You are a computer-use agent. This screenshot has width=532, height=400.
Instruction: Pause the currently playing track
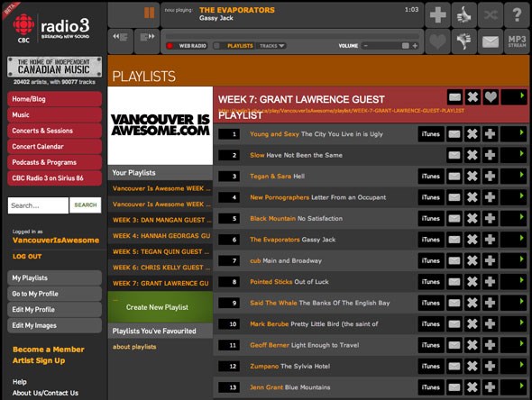(149, 14)
